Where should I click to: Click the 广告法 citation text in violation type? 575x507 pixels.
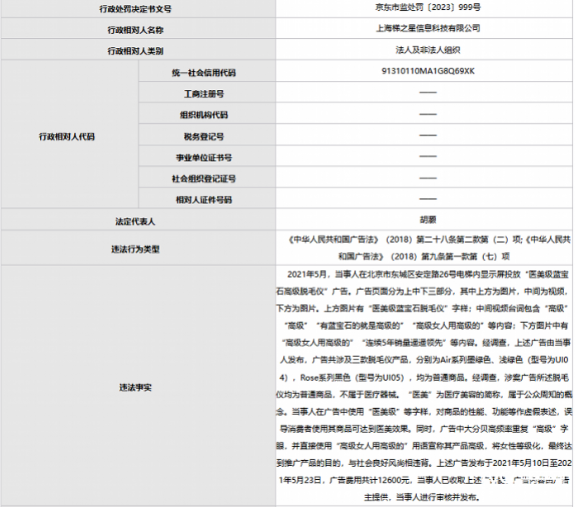coord(428,248)
